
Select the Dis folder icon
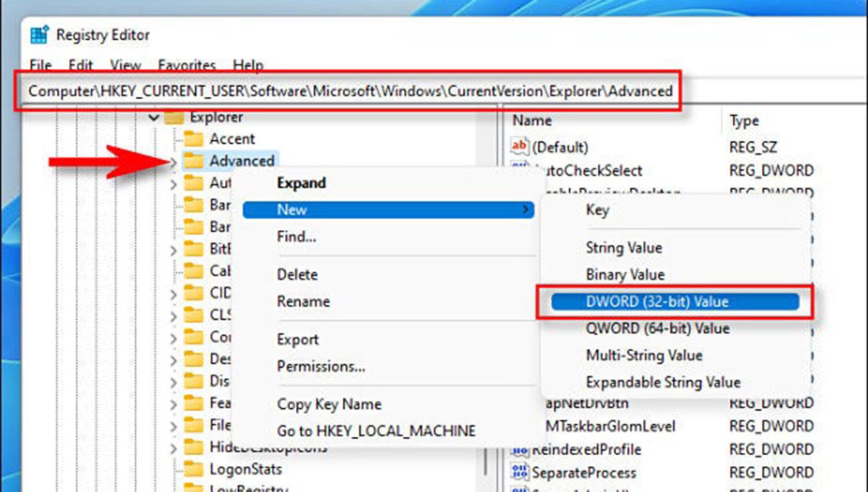point(194,381)
